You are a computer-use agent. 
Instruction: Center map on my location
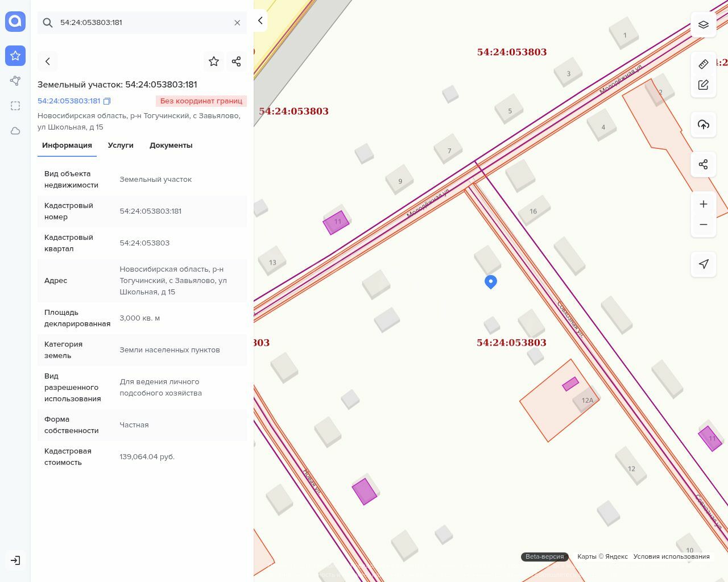coord(703,264)
